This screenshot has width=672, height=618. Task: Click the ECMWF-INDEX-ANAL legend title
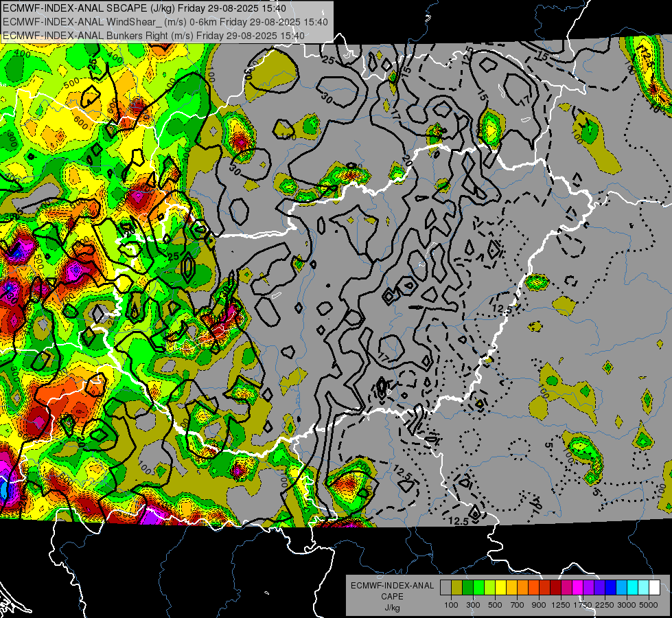click(393, 586)
